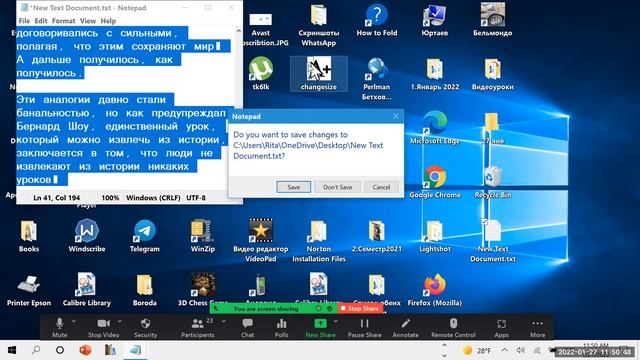Open the 1.Январь 2022 folder

(x=434, y=73)
